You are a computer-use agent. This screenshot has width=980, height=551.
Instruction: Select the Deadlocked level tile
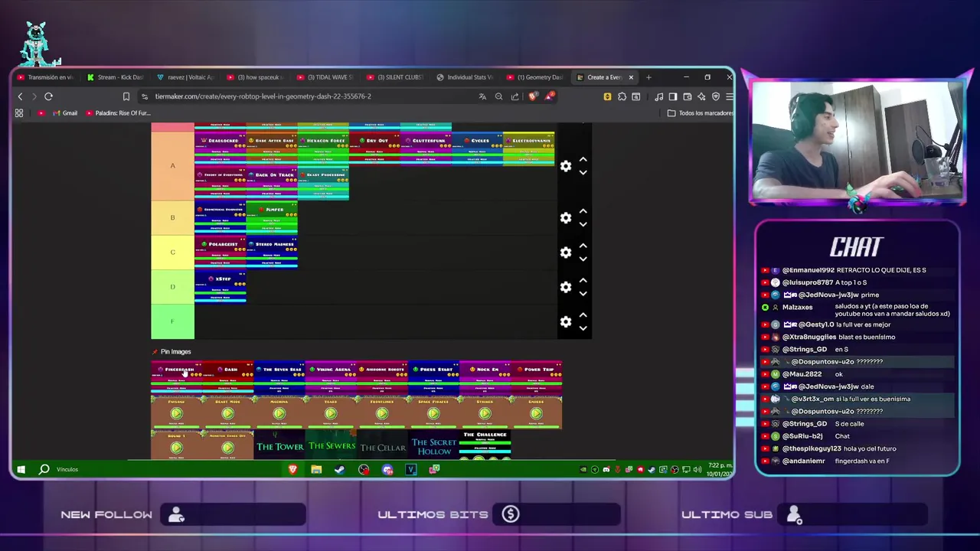coord(220,148)
